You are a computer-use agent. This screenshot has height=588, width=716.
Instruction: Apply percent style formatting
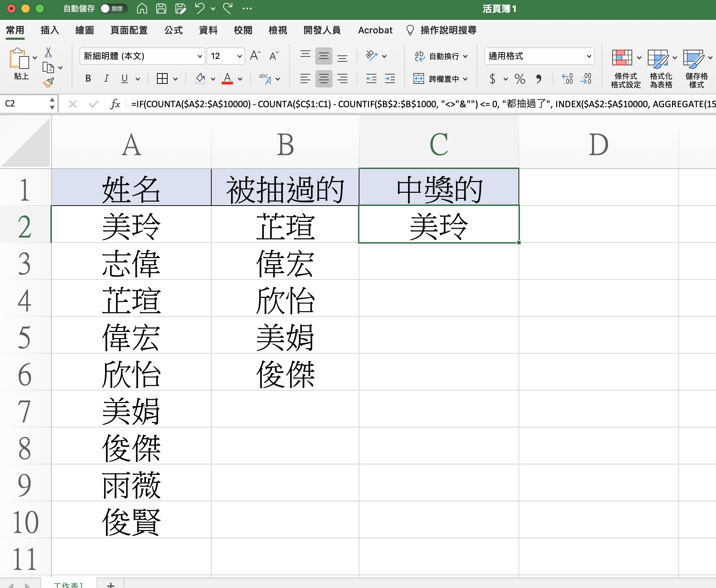(520, 78)
